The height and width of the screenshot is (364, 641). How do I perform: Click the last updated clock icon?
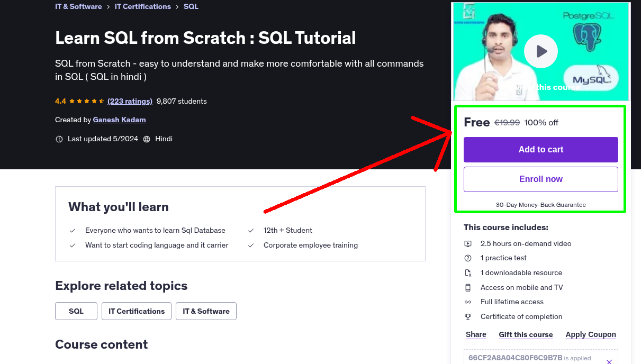pos(59,139)
